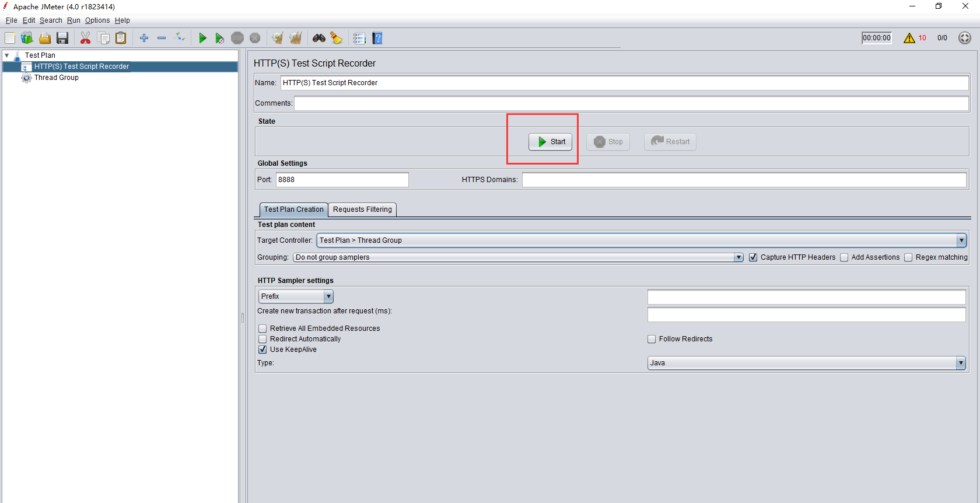
Task: Click the Test Plan flask icon in tree
Action: coord(17,55)
